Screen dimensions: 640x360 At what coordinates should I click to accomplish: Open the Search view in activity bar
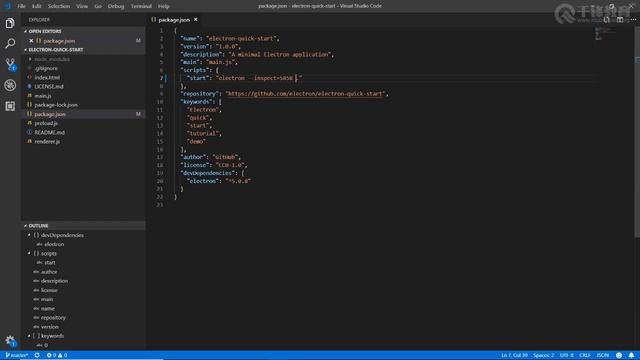coord(10,43)
